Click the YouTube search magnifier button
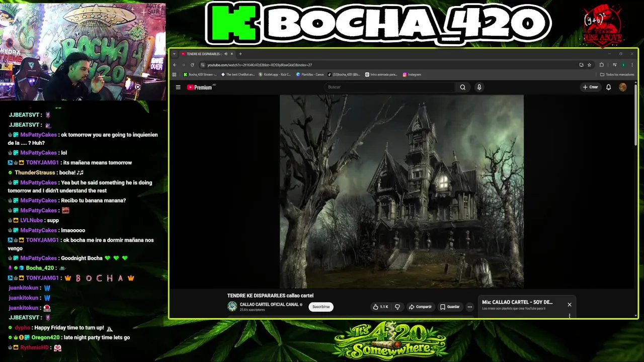This screenshot has height=362, width=644. pyautogui.click(x=462, y=87)
